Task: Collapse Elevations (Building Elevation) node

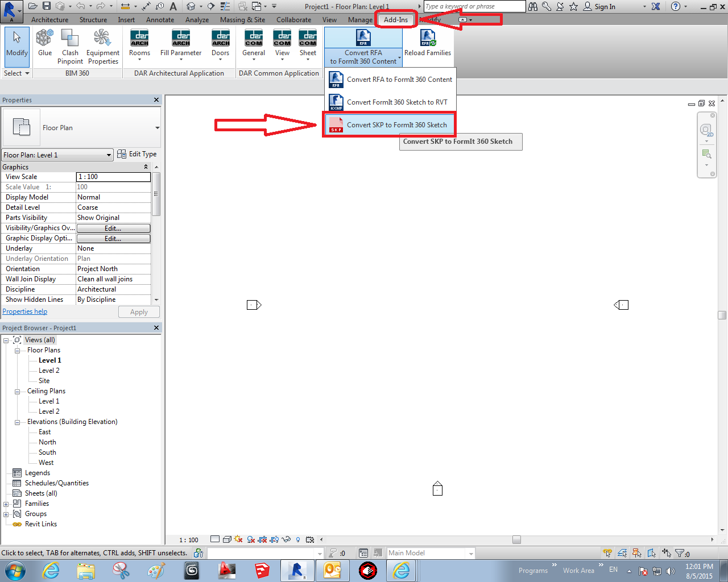Action: pyautogui.click(x=18, y=422)
